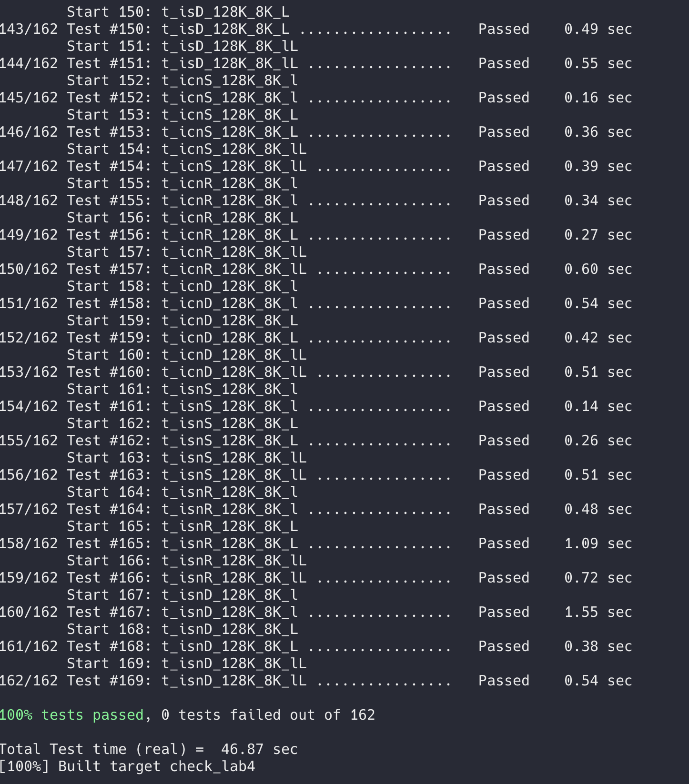The height and width of the screenshot is (784, 689).
Task: Click 'Test #167: t_isnD_128K_8K_l' result line
Action: click(316, 612)
